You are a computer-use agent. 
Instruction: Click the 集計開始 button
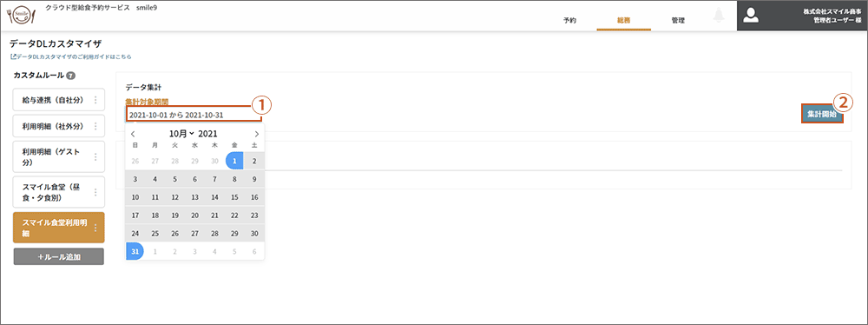click(822, 114)
